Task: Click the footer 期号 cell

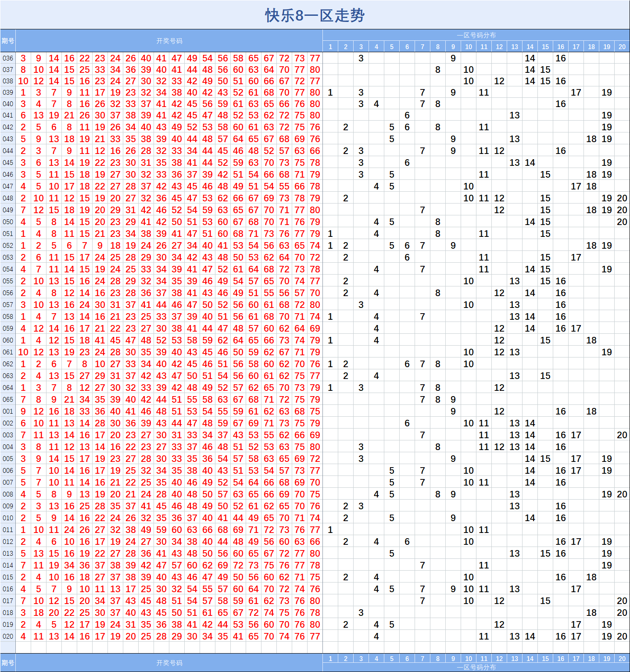Action: [x=8, y=663]
